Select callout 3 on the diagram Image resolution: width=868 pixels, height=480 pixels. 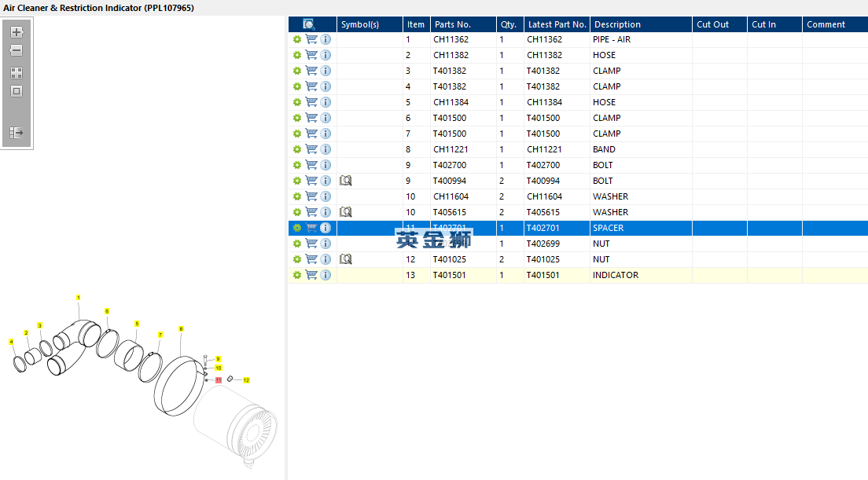click(40, 326)
